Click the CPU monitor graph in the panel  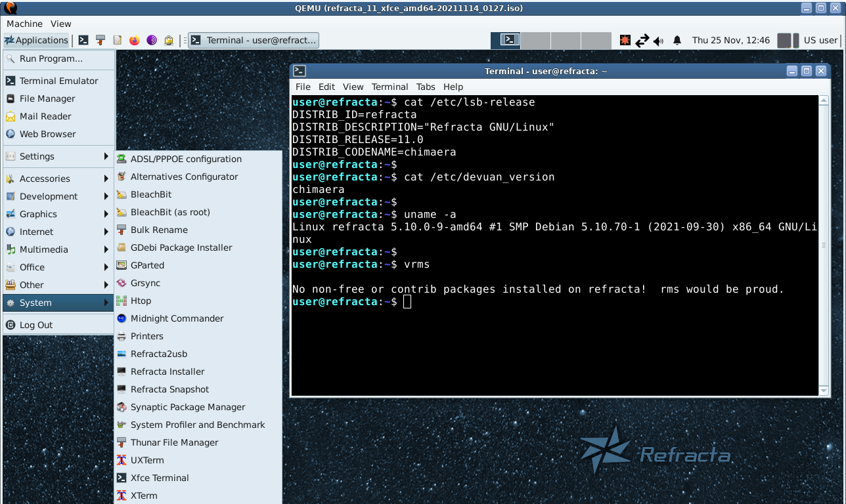[784, 41]
